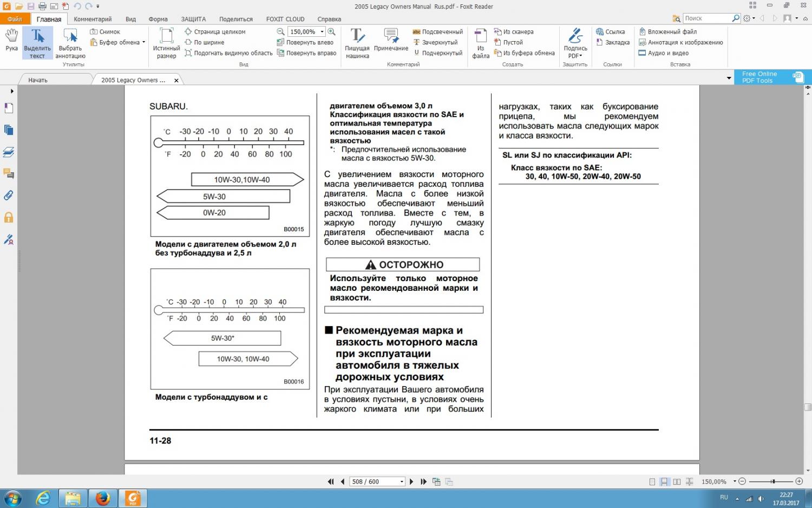
Task: Close the 2005 Legacy Owners tab
Action: 176,80
